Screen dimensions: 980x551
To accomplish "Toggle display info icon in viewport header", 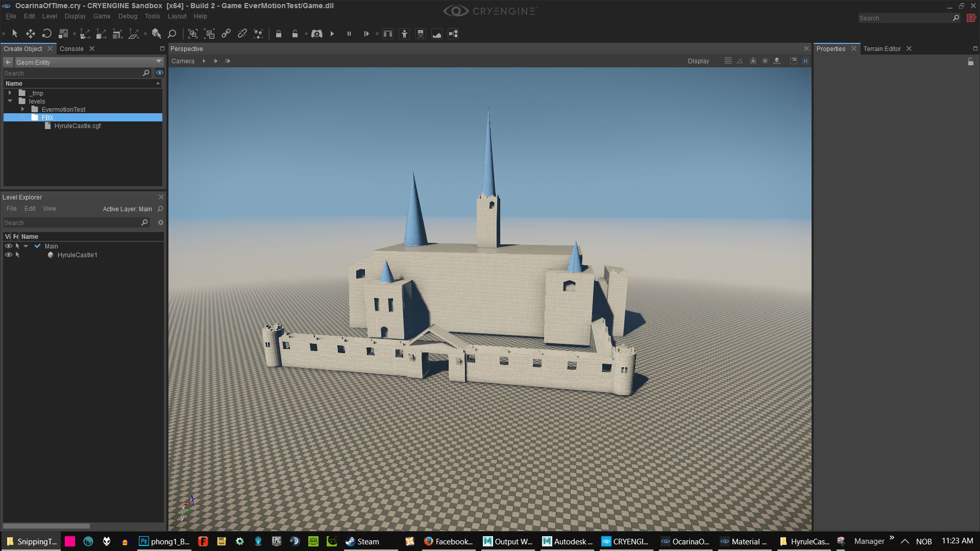I will 794,61.
